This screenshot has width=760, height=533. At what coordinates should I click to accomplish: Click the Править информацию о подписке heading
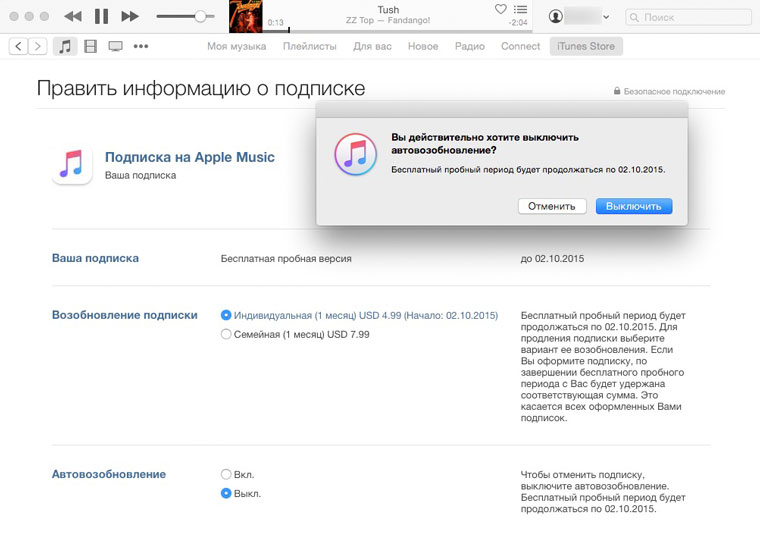click(x=201, y=89)
